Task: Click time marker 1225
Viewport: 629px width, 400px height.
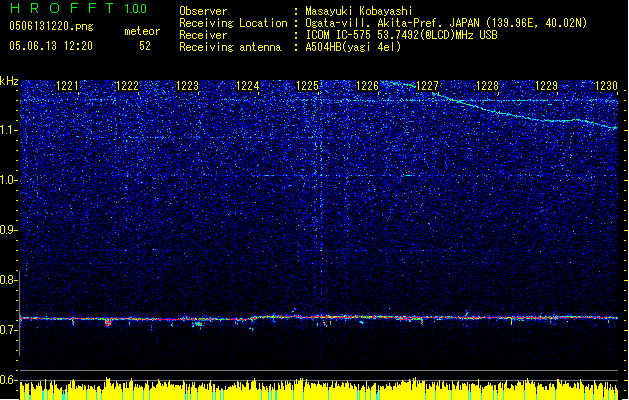Action: coord(307,86)
